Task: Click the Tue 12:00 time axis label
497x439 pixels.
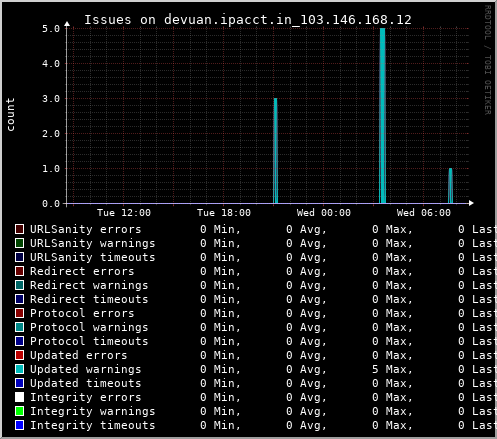Action: pos(124,213)
